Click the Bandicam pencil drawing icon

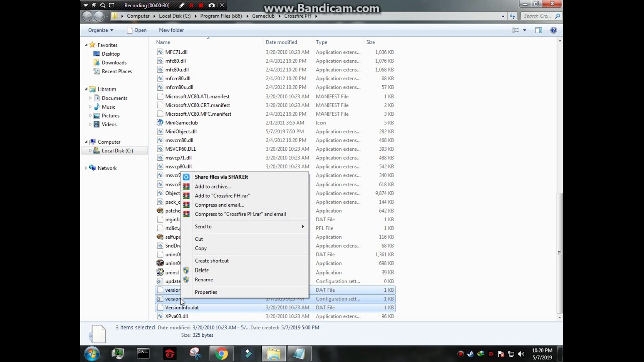[x=182, y=5]
